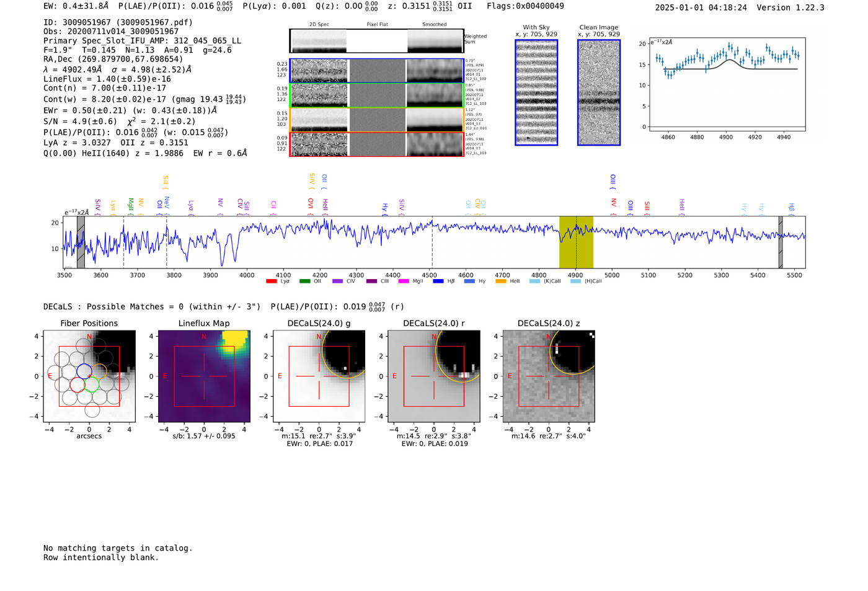Click 's/b: 1.57 +/- 0.095' under Lineflux Map
This screenshot has width=868, height=591.
204,436
